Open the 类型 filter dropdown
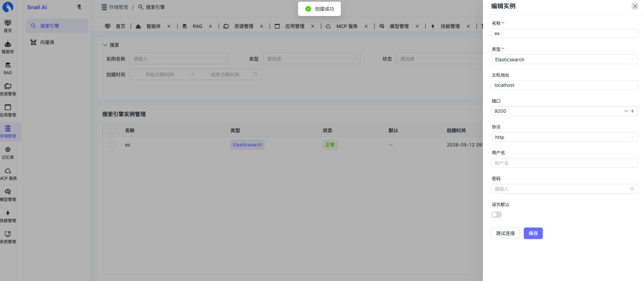This screenshot has height=281, width=644. 311,58
